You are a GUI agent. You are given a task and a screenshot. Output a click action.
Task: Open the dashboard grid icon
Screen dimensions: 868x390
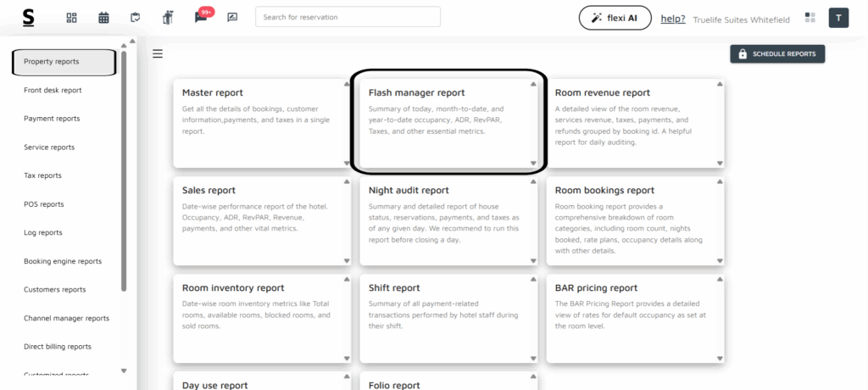72,18
